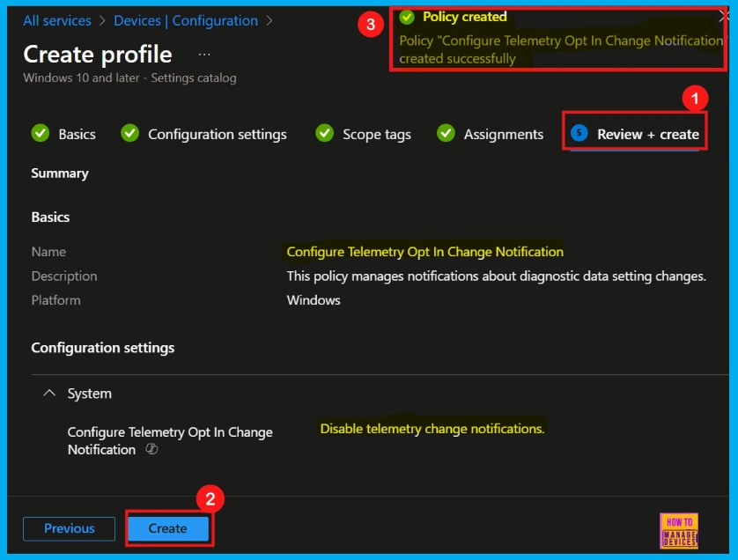738x560 pixels.
Task: Click the green checkmark on Assignments
Action: click(x=446, y=133)
